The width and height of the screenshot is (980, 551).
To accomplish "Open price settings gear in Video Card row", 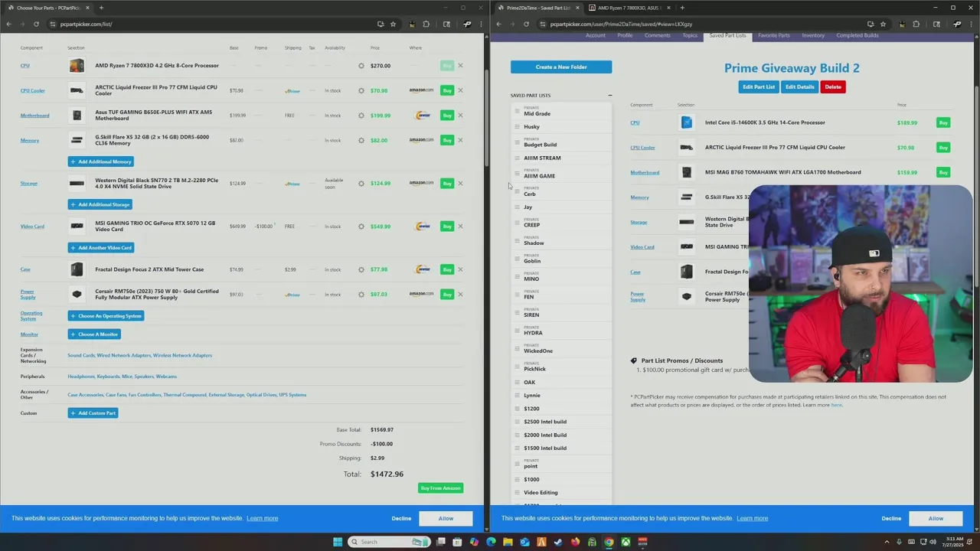I will pos(361,227).
